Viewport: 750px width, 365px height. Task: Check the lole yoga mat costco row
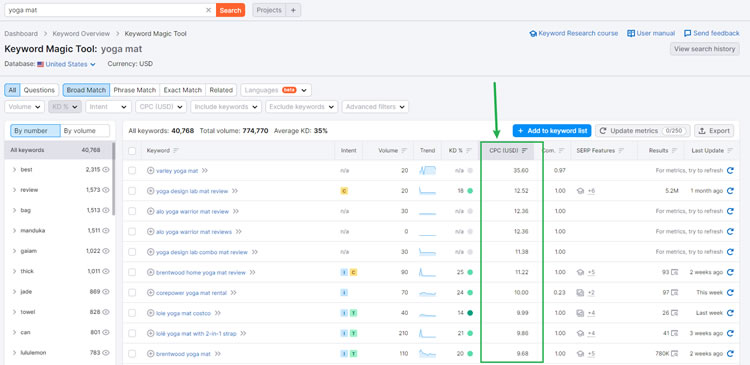tap(132, 313)
